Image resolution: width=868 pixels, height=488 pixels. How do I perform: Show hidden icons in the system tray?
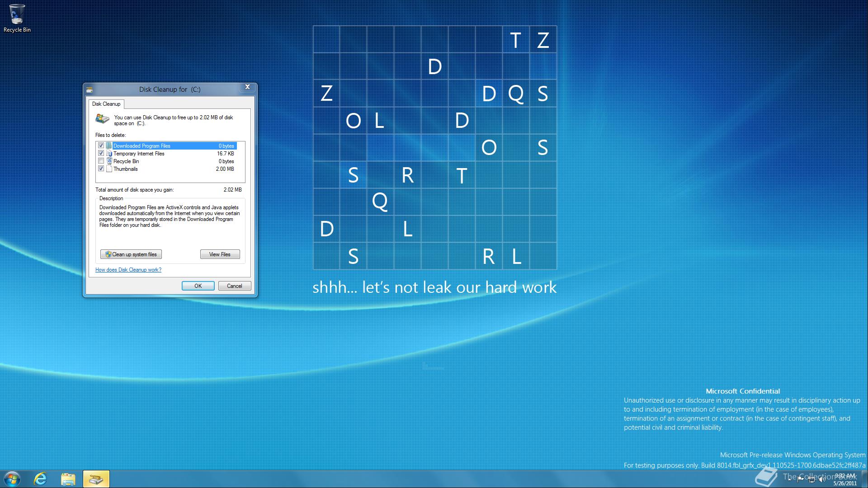(790, 479)
